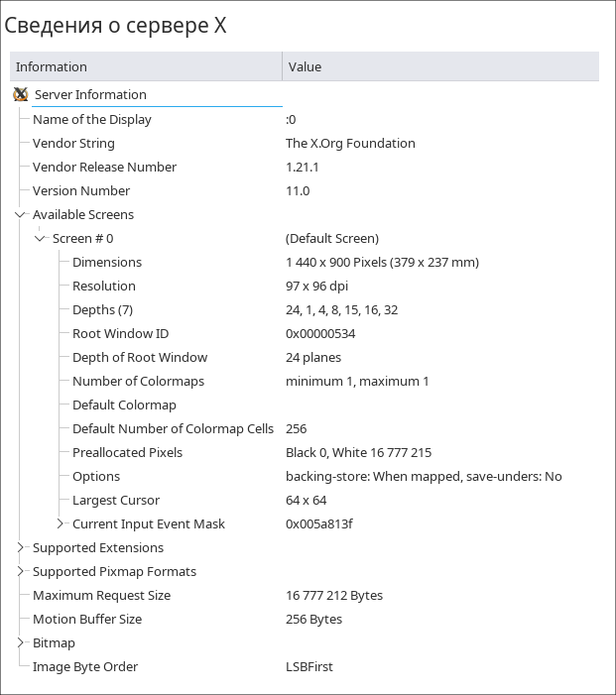
Task: Click the X server icon beside Server Information
Action: click(21, 95)
